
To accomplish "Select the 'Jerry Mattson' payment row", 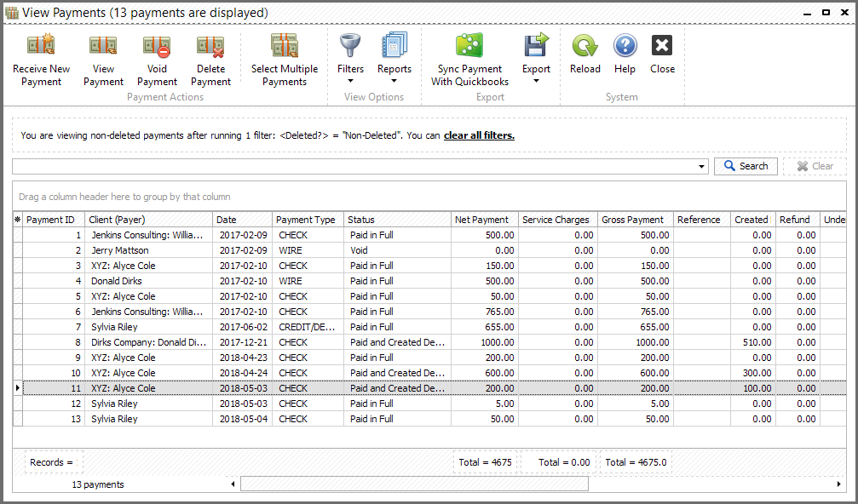I will [429, 250].
